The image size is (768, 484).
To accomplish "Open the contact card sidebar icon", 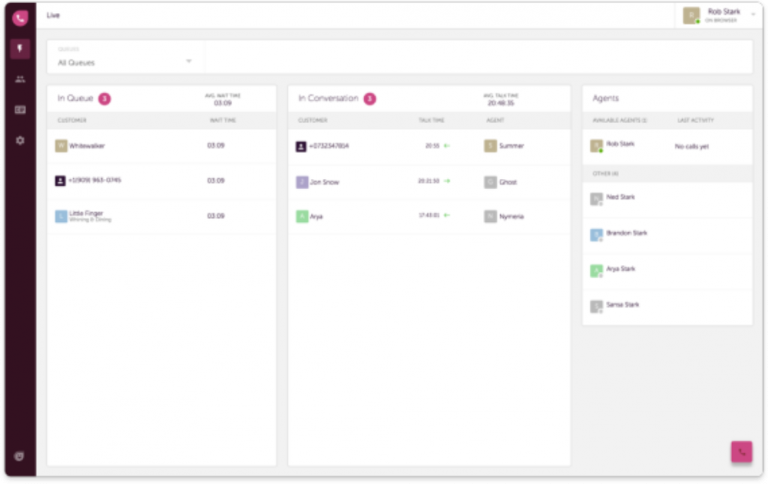I will [20, 110].
